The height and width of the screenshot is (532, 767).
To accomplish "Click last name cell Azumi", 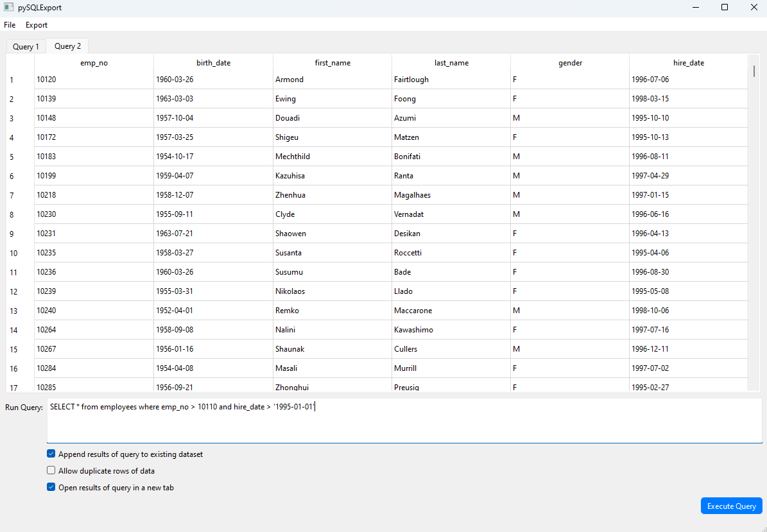I will point(451,118).
